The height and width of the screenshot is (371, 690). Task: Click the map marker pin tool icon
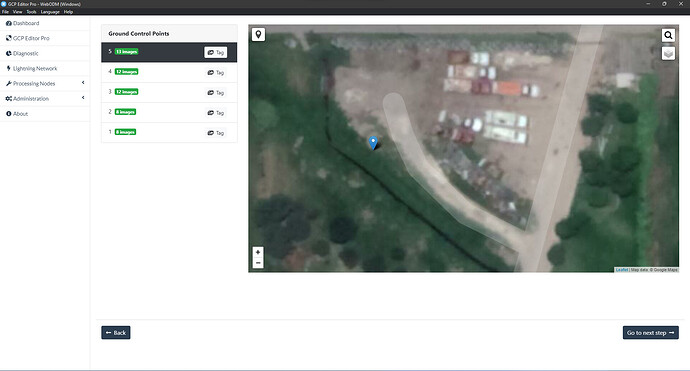258,34
